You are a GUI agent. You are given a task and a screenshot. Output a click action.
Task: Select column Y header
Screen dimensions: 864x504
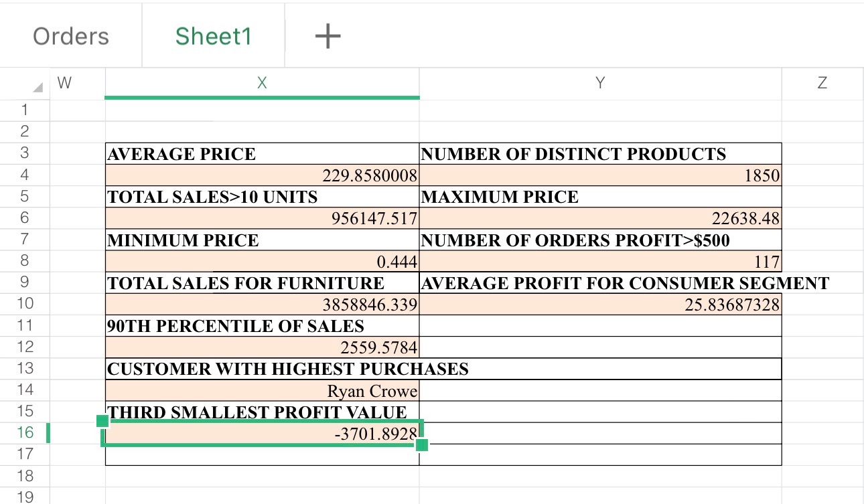click(600, 83)
